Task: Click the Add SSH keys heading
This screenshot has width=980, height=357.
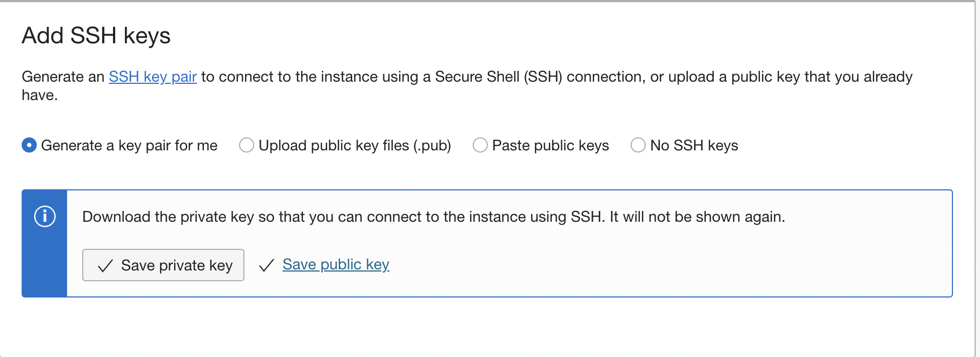Action: pyautogui.click(x=96, y=36)
